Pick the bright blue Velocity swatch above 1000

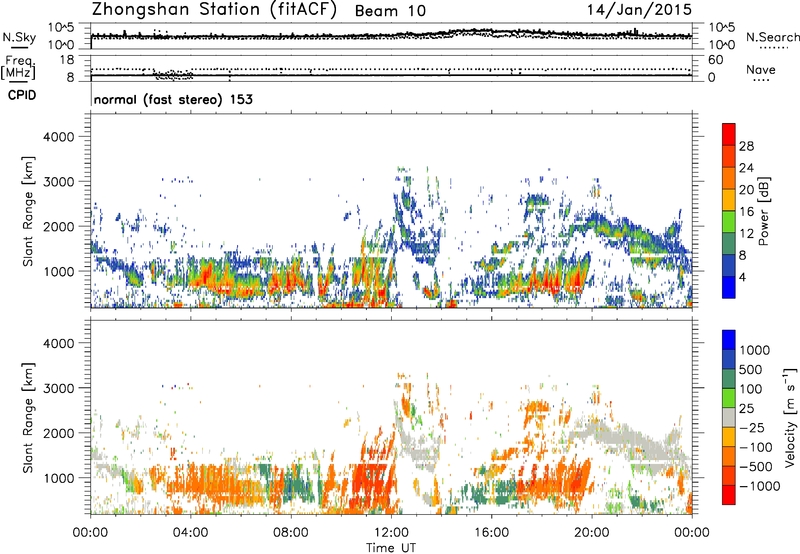click(729, 340)
